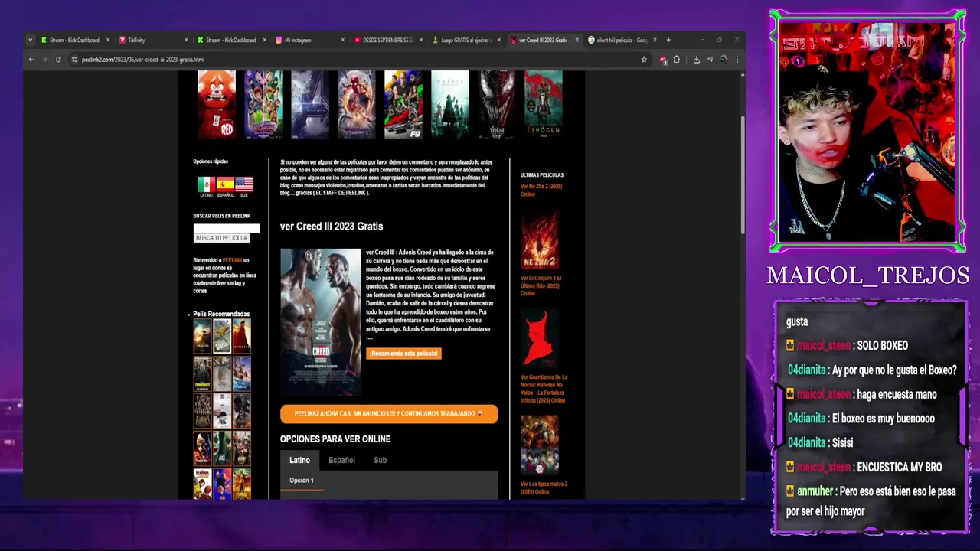Switch to DESDE SEPTIEMBRE YouTube tab
The height and width of the screenshot is (551, 980).
387,40
